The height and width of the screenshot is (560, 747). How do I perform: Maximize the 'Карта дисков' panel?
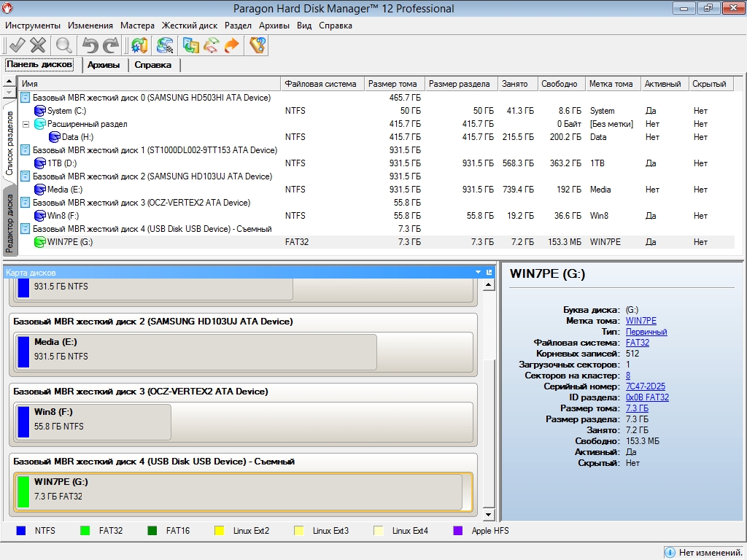489,273
